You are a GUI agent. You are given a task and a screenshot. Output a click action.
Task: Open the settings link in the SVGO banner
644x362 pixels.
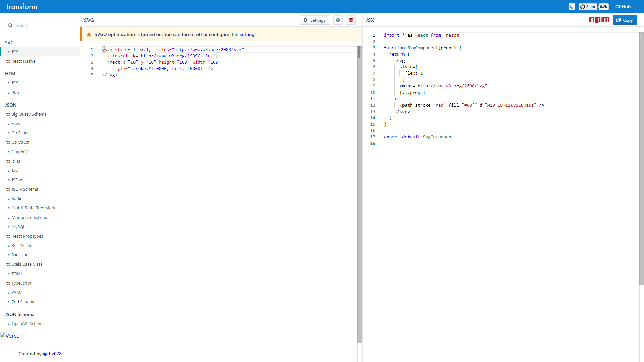coord(248,35)
